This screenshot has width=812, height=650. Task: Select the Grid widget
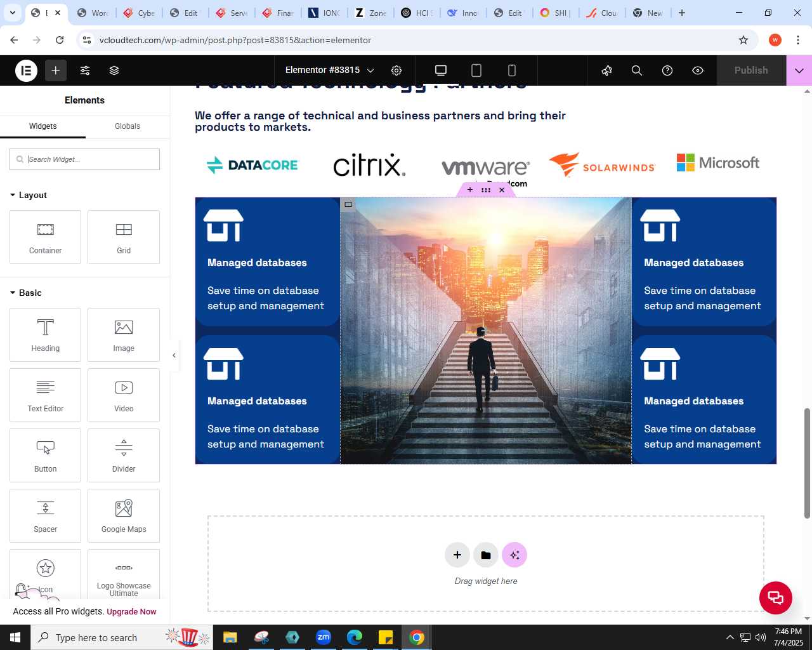pyautogui.click(x=124, y=237)
